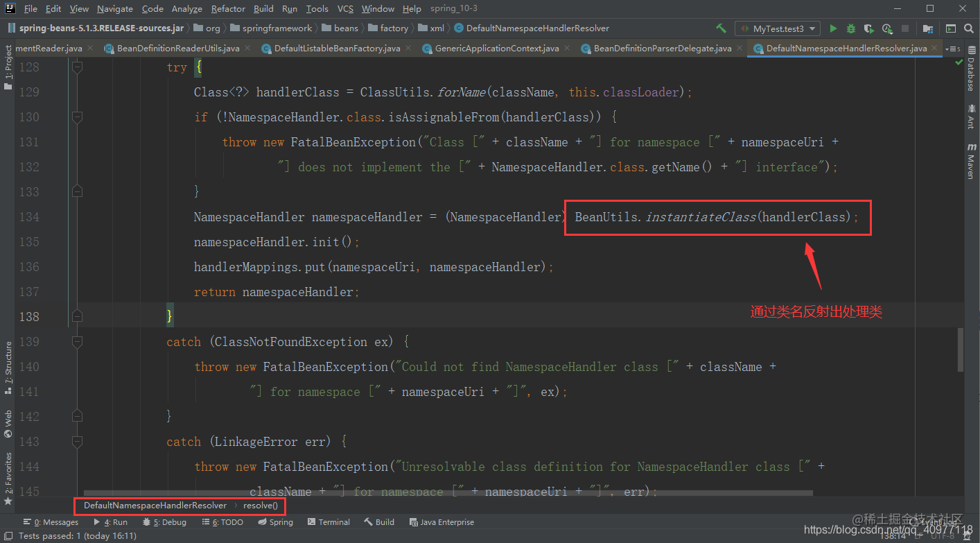Open the MyTest.test3 run configuration dropdown
The image size is (980, 543).
click(778, 28)
